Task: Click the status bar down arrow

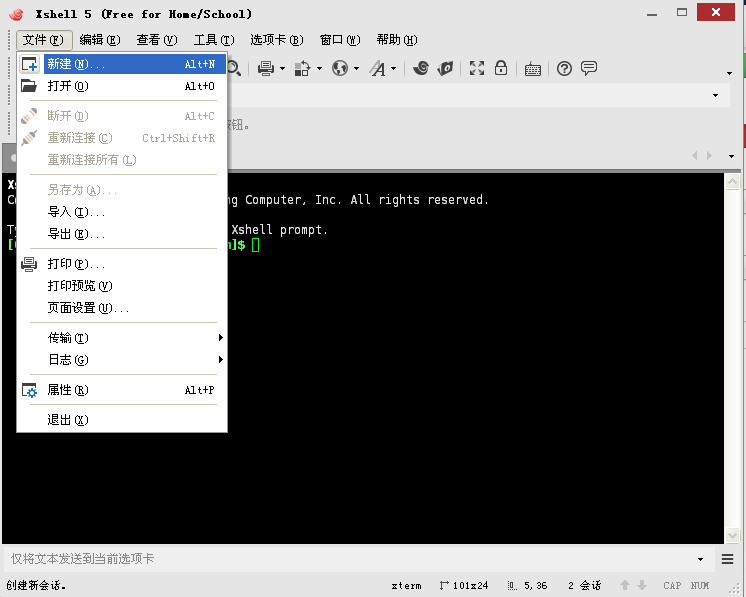Action: (642, 586)
